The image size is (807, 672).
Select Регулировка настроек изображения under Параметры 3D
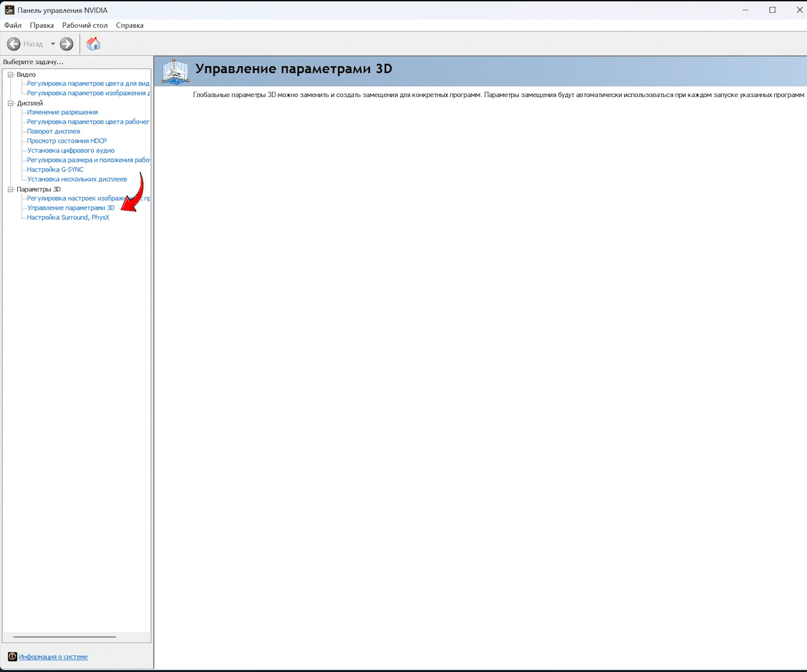point(88,198)
